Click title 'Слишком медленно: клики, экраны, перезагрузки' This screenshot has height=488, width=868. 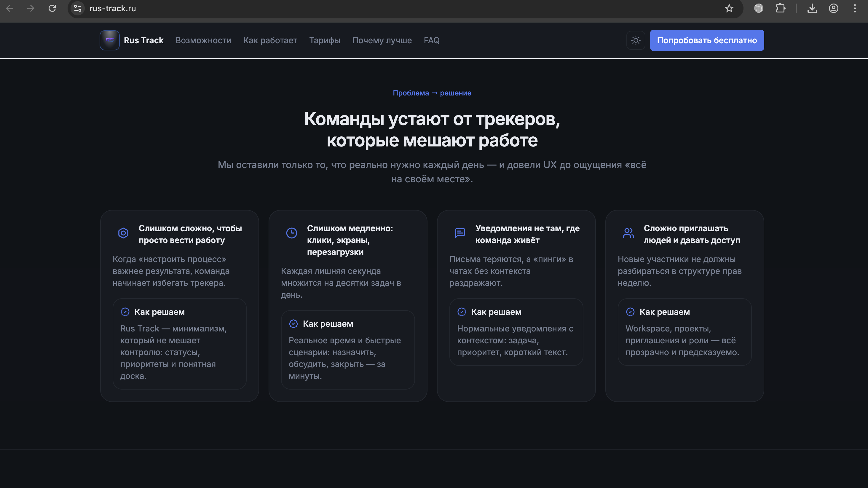tap(350, 240)
